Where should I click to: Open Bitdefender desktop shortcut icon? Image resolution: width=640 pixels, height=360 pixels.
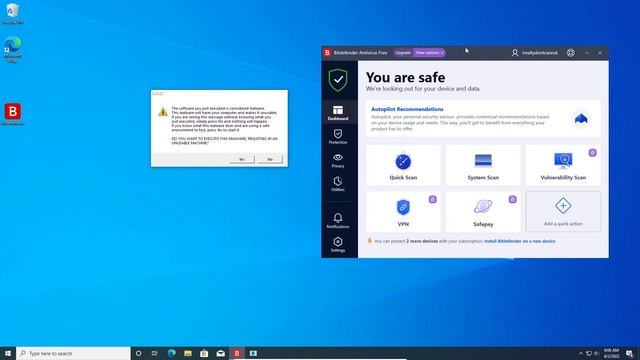(x=13, y=114)
